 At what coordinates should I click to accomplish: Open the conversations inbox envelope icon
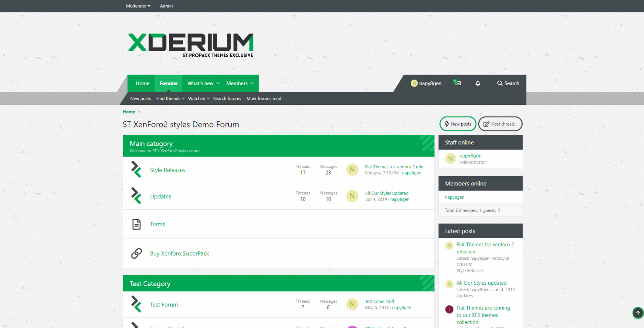[457, 83]
